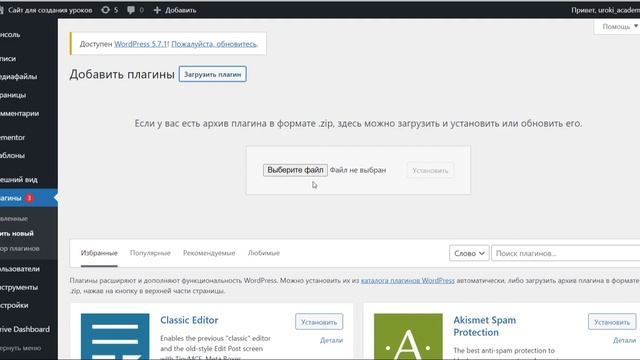This screenshot has width=640, height=360.
Task: Install the Classic Editor plugin
Action: pos(319,322)
